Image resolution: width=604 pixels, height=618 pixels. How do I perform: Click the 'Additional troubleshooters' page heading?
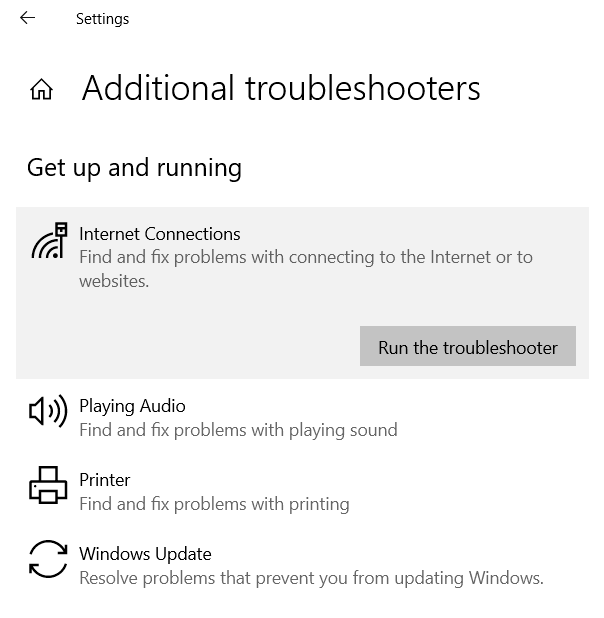point(281,89)
